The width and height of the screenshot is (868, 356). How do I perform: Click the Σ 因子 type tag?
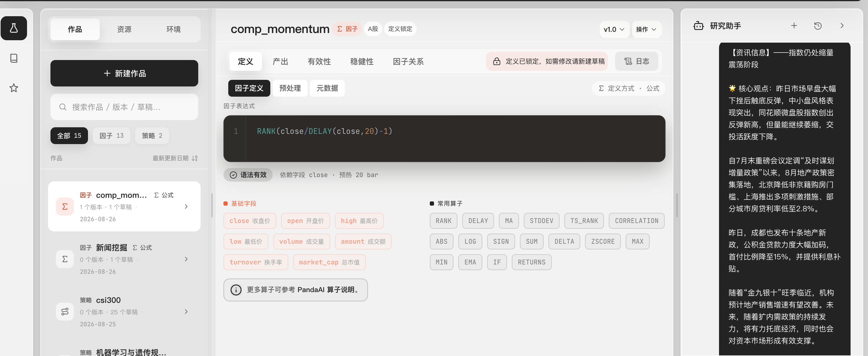[x=347, y=29]
